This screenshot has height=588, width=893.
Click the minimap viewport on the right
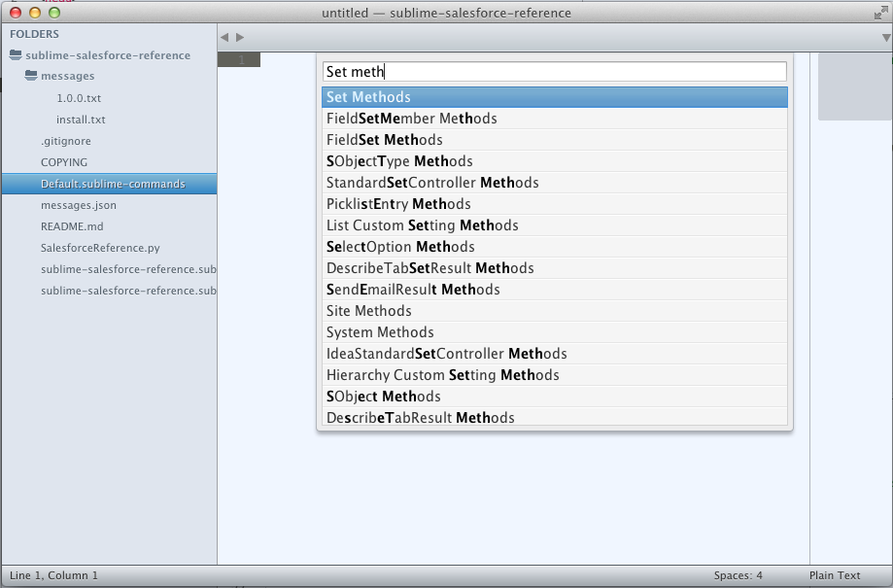click(x=854, y=86)
